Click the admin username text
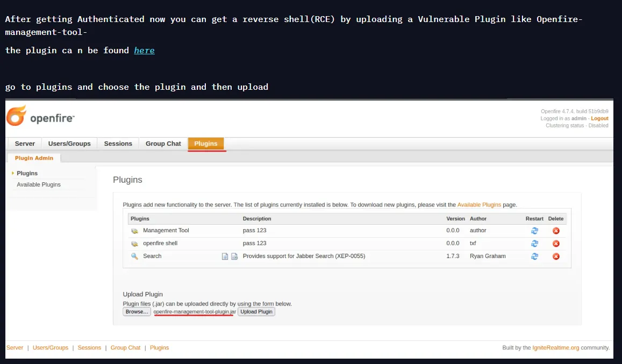Viewport: 622px width, 364px height. tap(579, 118)
